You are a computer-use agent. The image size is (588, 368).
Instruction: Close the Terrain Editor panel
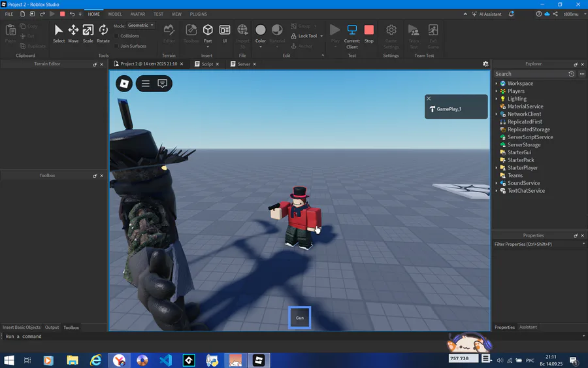(x=102, y=65)
